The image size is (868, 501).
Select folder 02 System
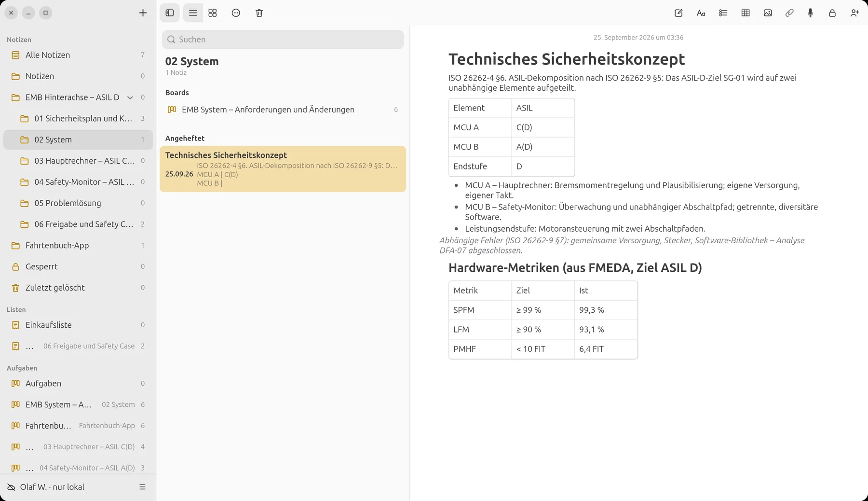(78, 139)
